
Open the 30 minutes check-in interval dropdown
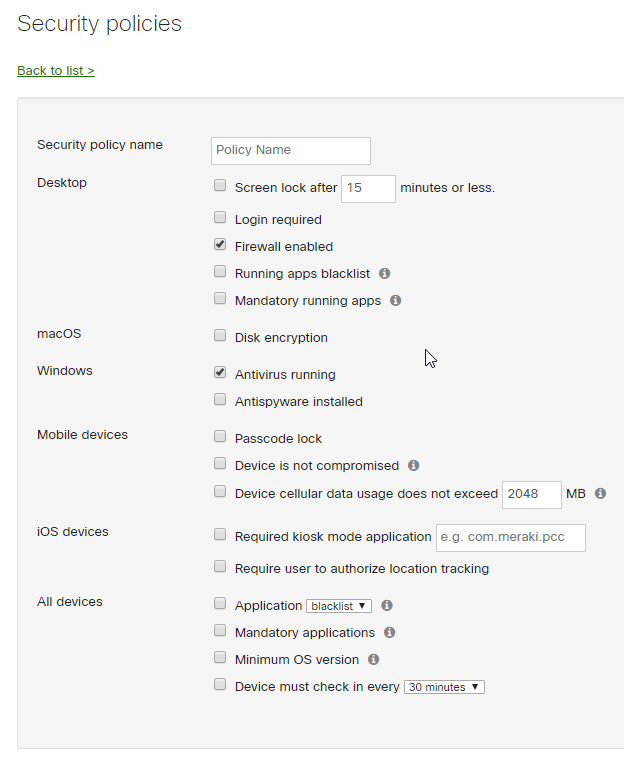pyautogui.click(x=444, y=687)
